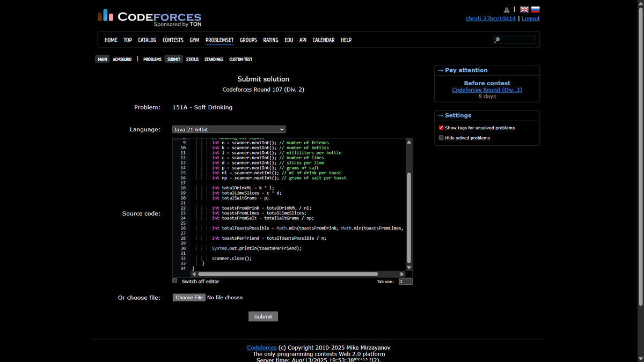
Task: Click the code editor vertical scrollbar thumb
Action: click(x=409, y=217)
